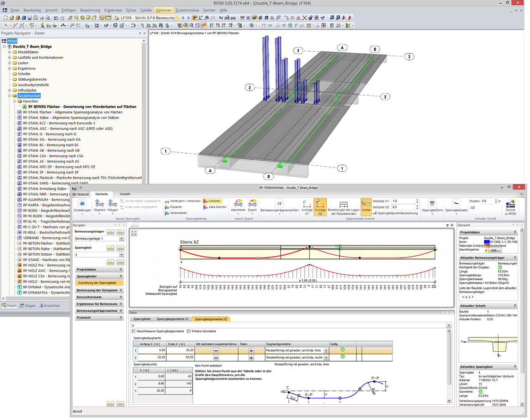Click the Save icon in RFEM toolbar
The width and height of the screenshot is (530, 420).
30,18
